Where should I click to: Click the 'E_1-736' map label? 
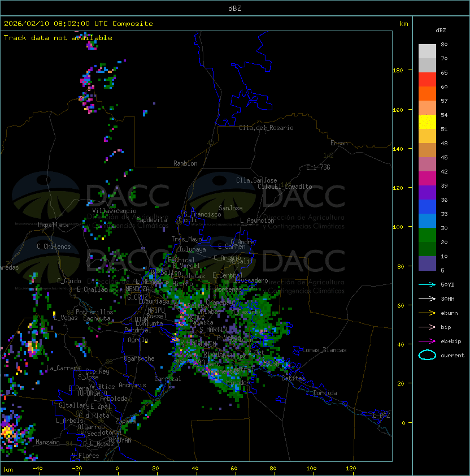(x=318, y=167)
